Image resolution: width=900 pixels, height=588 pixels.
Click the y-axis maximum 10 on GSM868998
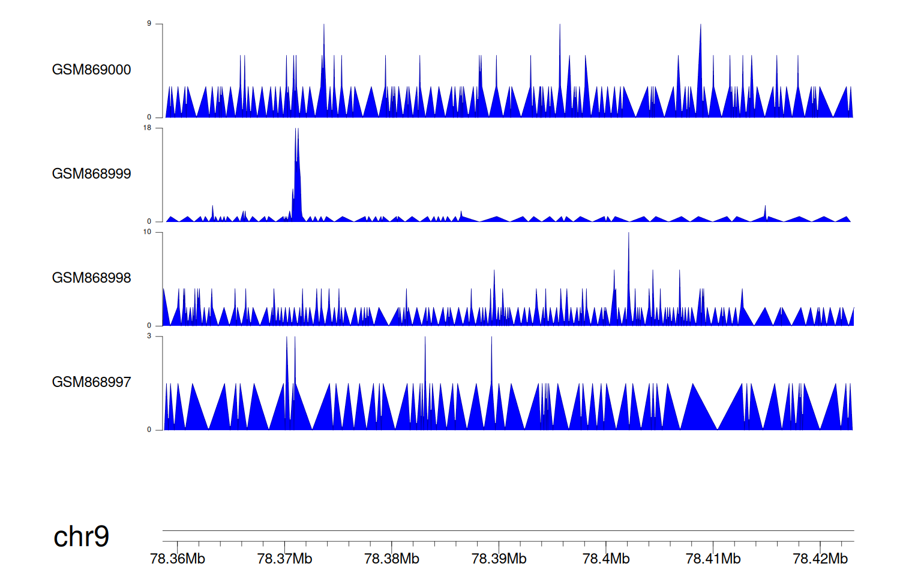tap(148, 232)
